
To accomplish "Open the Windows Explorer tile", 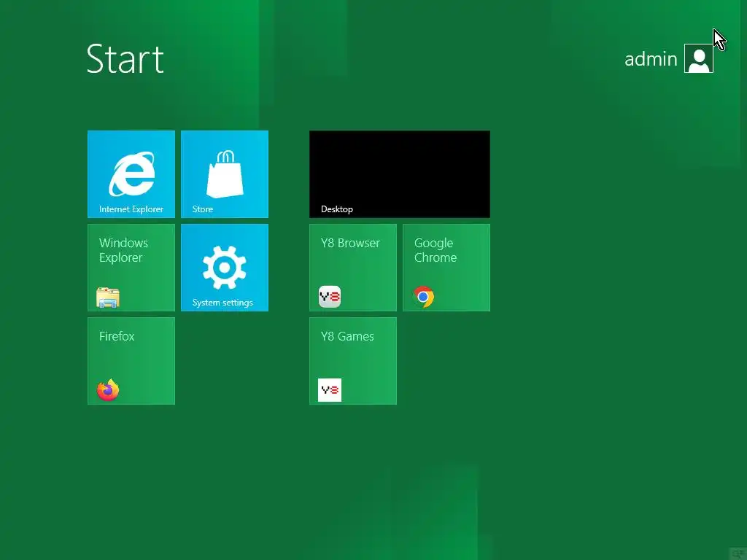I will pos(131,268).
